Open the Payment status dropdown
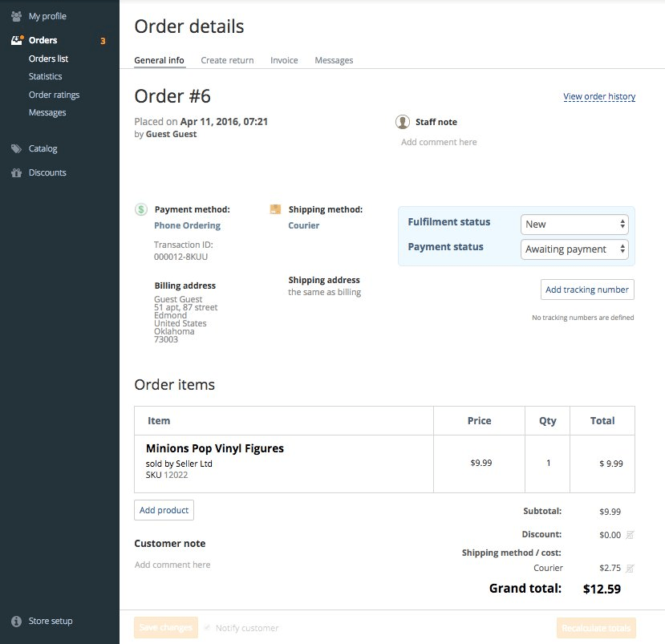This screenshot has height=644, width=665. (574, 249)
